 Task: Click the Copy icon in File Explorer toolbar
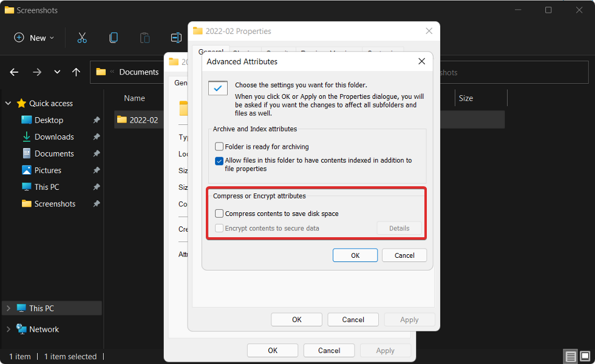[114, 38]
